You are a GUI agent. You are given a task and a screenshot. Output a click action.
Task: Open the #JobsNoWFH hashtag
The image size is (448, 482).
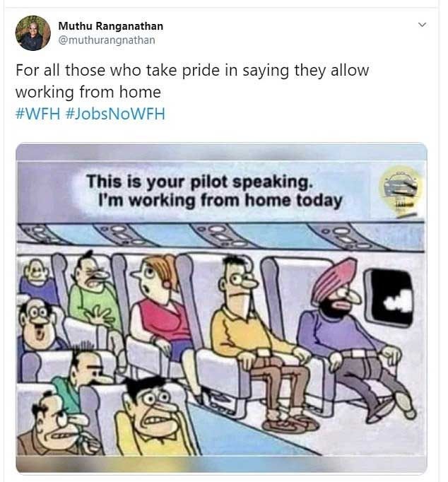click(115, 113)
